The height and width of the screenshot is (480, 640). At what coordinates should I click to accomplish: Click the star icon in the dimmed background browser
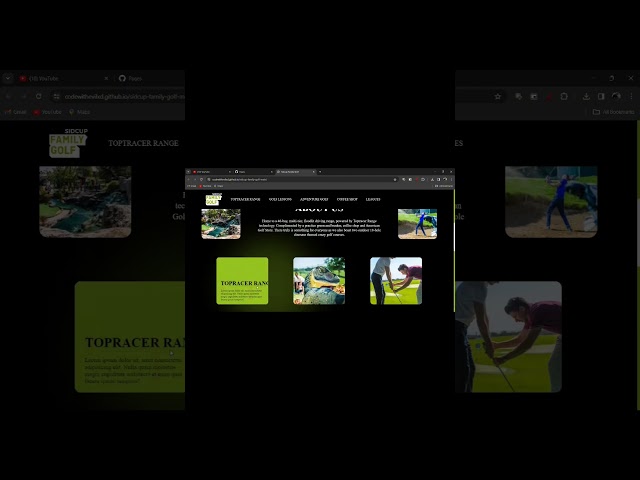click(x=498, y=97)
